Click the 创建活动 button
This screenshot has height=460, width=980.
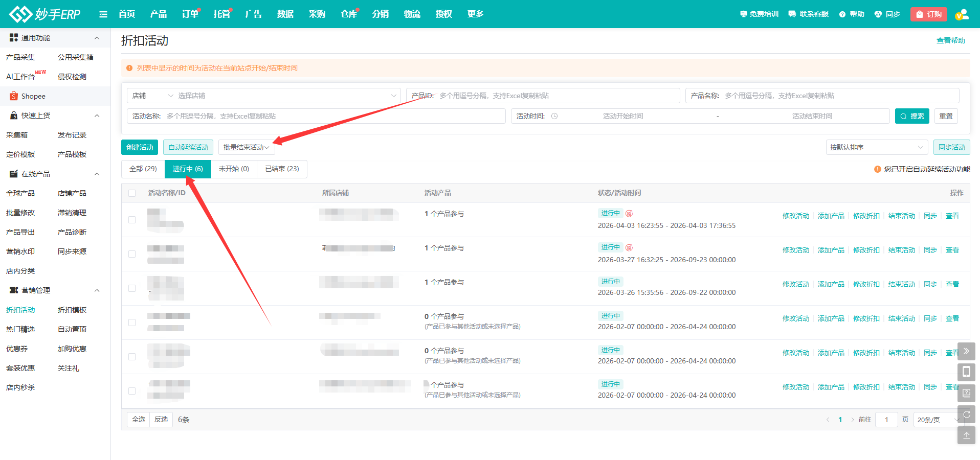140,147
